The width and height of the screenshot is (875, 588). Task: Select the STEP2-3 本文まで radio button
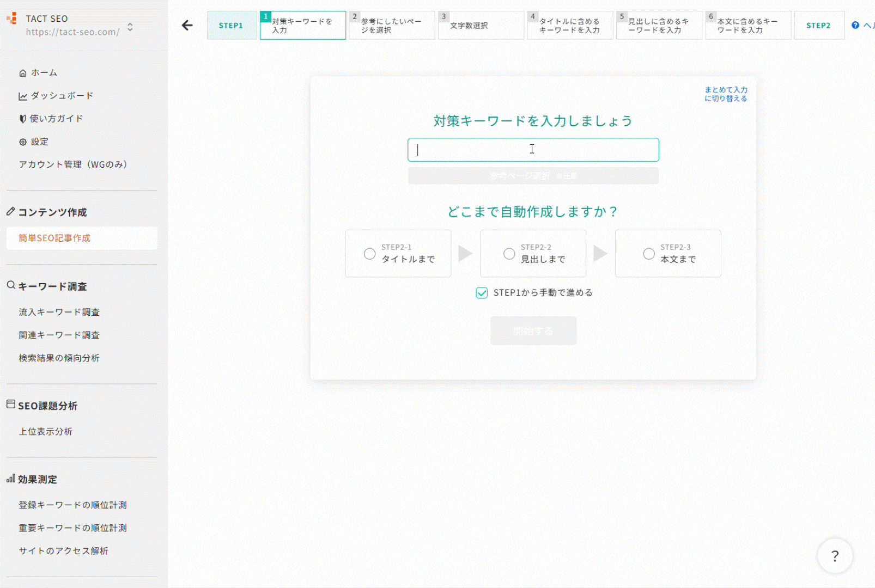point(648,254)
